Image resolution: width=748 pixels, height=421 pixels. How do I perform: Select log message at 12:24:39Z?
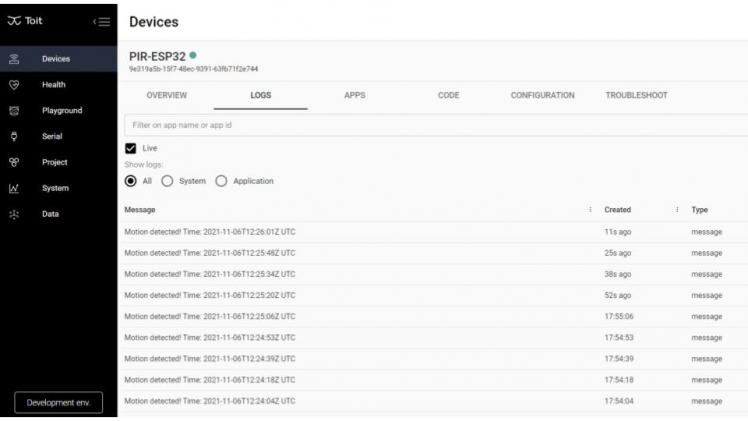click(x=210, y=359)
